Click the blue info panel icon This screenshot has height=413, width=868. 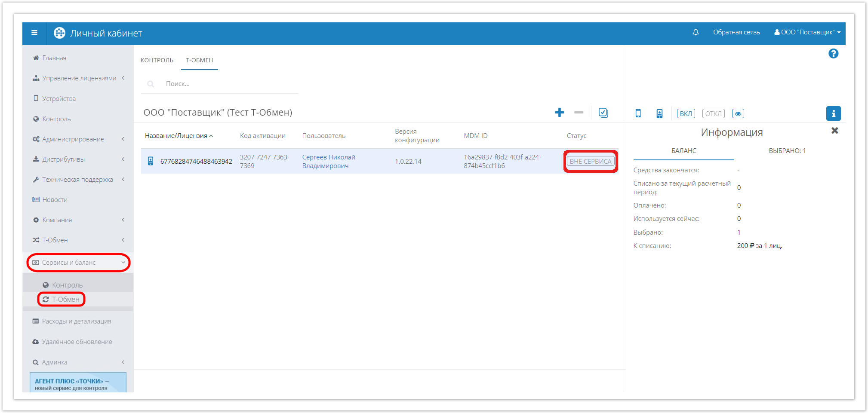click(x=833, y=113)
